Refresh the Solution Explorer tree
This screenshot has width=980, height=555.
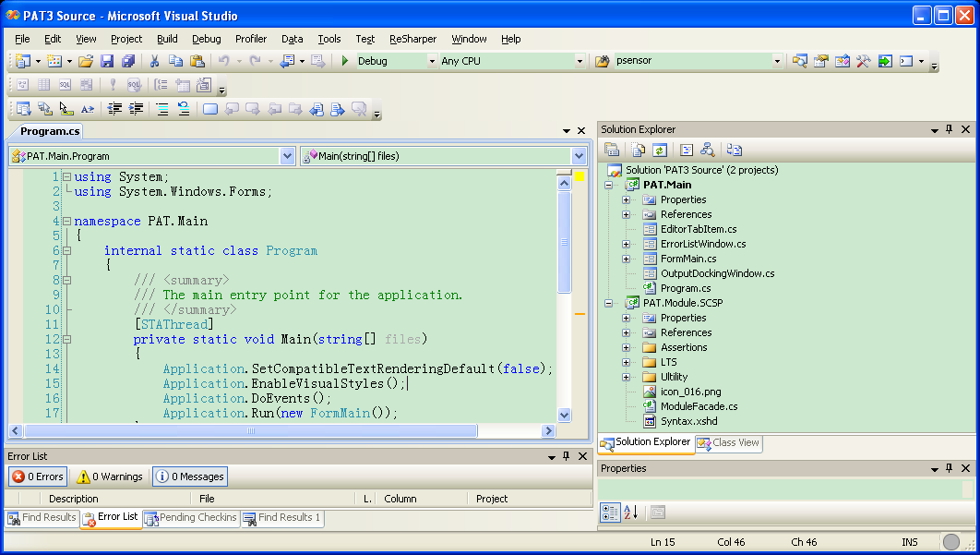[x=660, y=151]
